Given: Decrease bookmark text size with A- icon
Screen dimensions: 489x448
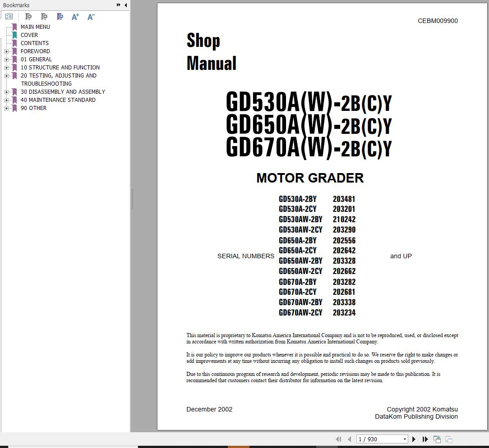Looking at the screenshot, I should click(x=91, y=16).
